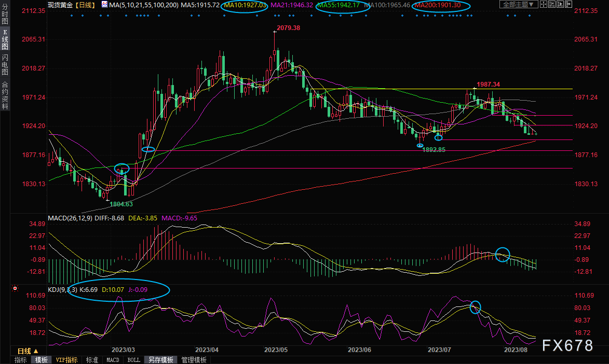Image resolution: width=609 pixels, height=364 pixels.
Task: Click the MA indicator chart icon
Action: [104, 5]
